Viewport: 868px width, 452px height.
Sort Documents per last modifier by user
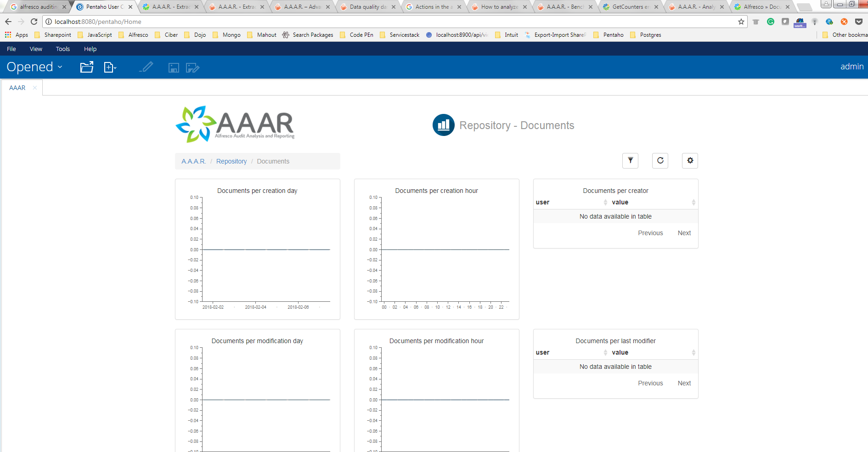pyautogui.click(x=571, y=352)
